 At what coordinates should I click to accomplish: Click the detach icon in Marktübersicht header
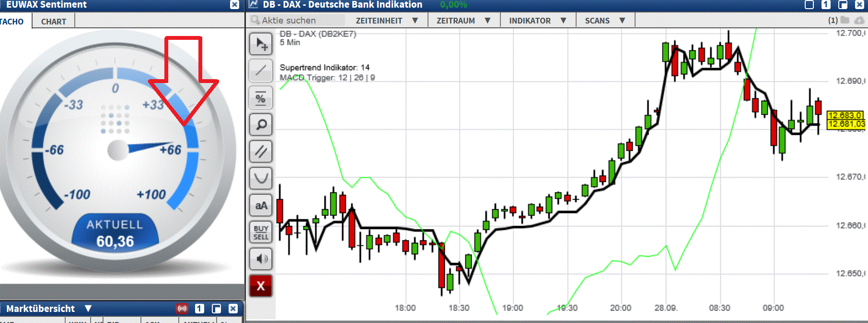point(216,309)
